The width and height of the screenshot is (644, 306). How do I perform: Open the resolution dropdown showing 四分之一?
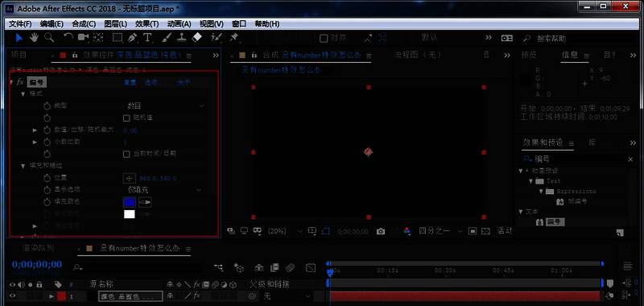tap(440, 231)
